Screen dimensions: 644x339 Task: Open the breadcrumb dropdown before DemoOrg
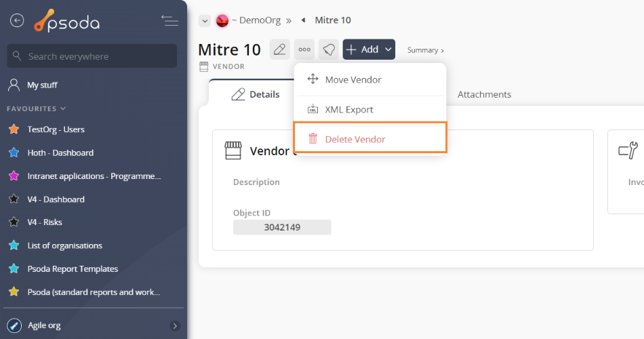(204, 21)
